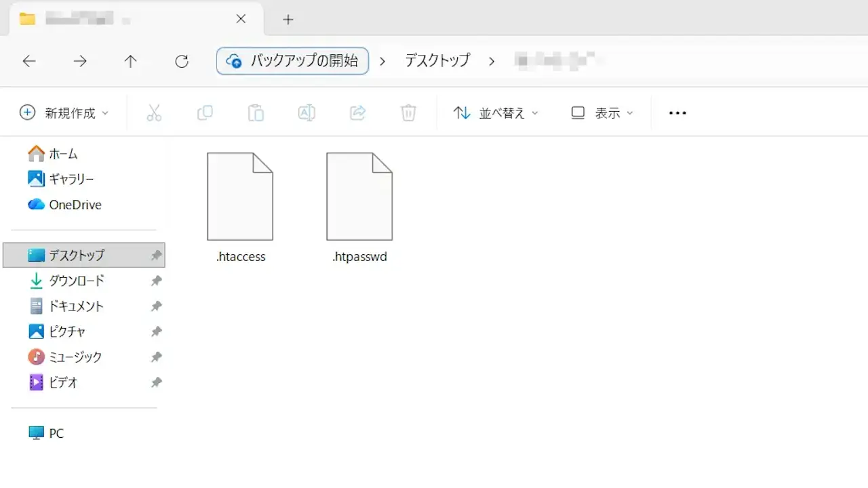Viewport: 868px width, 488px height.
Task: Copy files with the Copy icon
Action: (x=205, y=113)
